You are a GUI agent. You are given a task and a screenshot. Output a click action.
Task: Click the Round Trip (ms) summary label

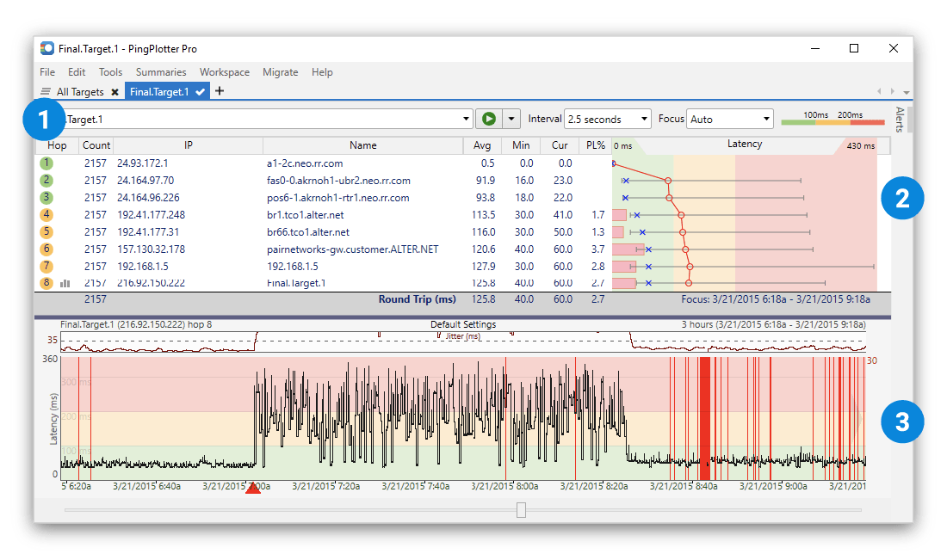(418, 299)
